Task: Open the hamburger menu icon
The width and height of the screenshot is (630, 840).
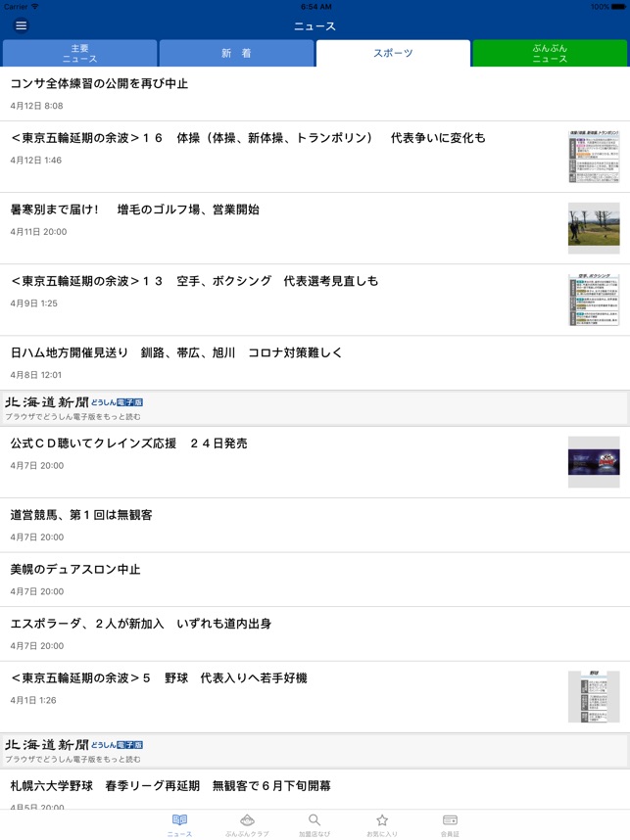Action: (x=21, y=25)
